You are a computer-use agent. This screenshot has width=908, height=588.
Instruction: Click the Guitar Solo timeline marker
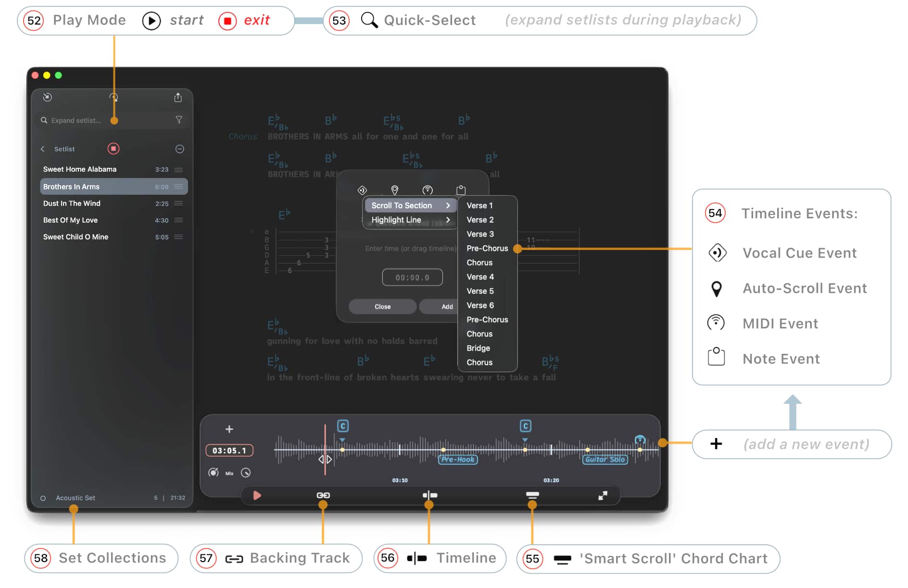(605, 459)
